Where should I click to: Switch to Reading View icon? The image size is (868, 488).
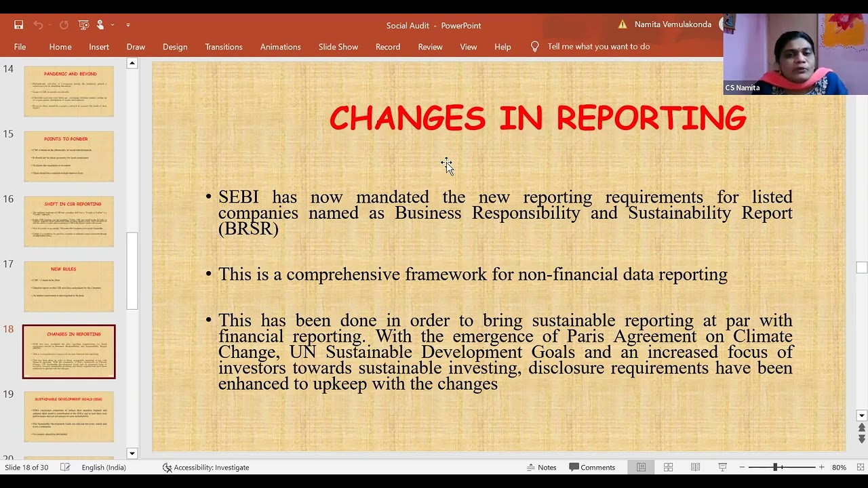click(x=695, y=467)
